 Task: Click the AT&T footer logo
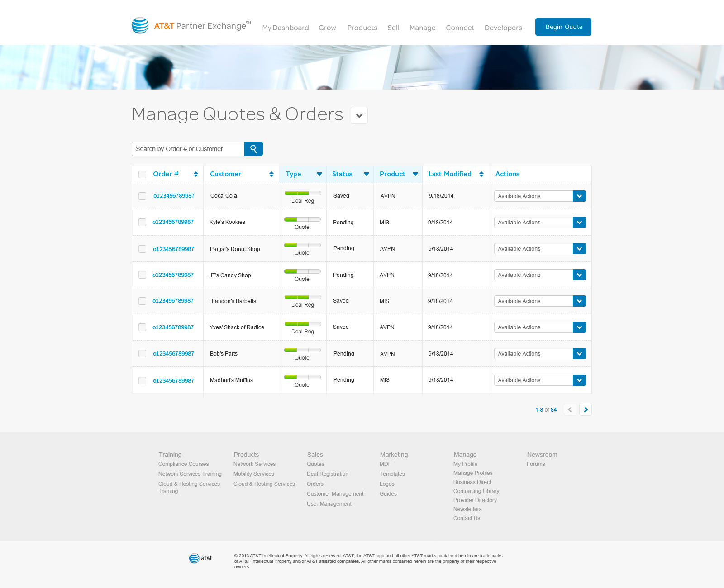pyautogui.click(x=200, y=558)
